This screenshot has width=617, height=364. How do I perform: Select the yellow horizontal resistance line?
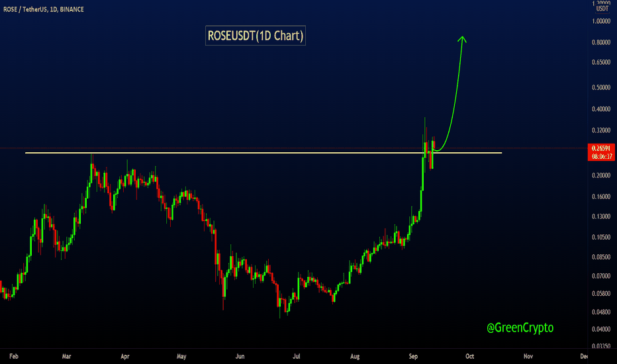(263, 153)
